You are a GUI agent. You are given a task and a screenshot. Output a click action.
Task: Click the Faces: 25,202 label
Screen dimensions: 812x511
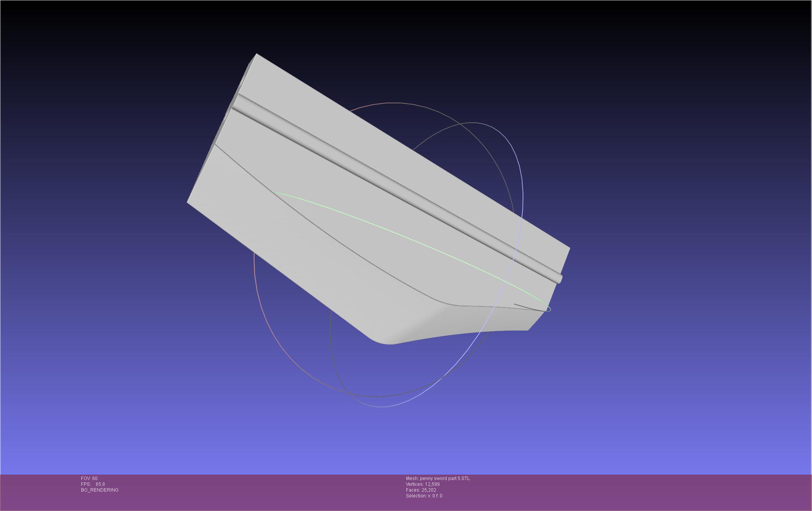click(x=421, y=490)
